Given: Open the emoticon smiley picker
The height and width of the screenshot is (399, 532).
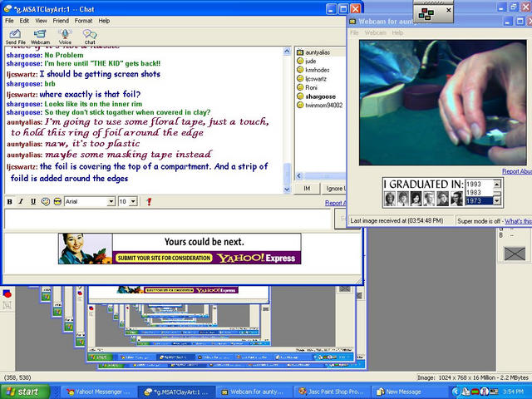Looking at the screenshot, I should (x=45, y=201).
